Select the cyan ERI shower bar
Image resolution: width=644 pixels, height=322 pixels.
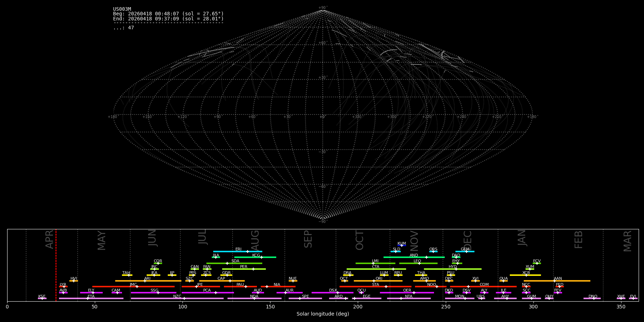(238, 252)
